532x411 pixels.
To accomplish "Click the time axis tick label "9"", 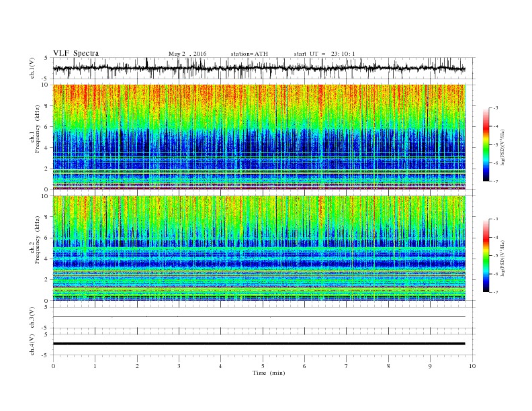I will click(x=430, y=366).
